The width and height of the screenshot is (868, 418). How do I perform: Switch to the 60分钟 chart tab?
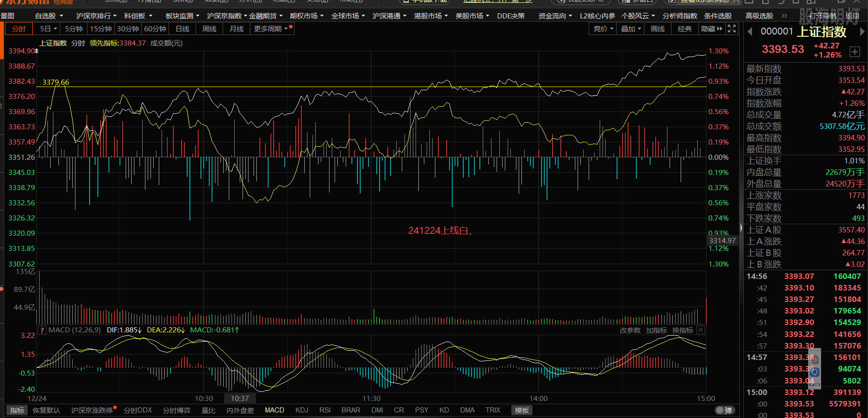(155, 29)
